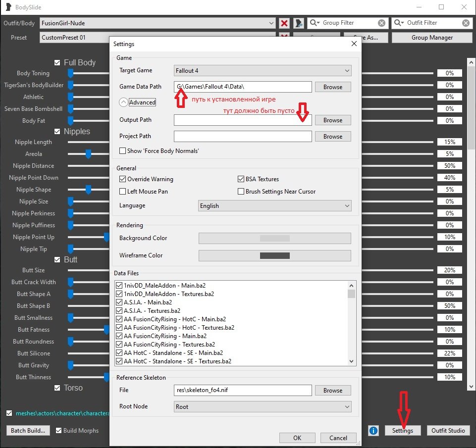476x448 pixels.
Task: Click OK to confirm settings
Action: 297,438
